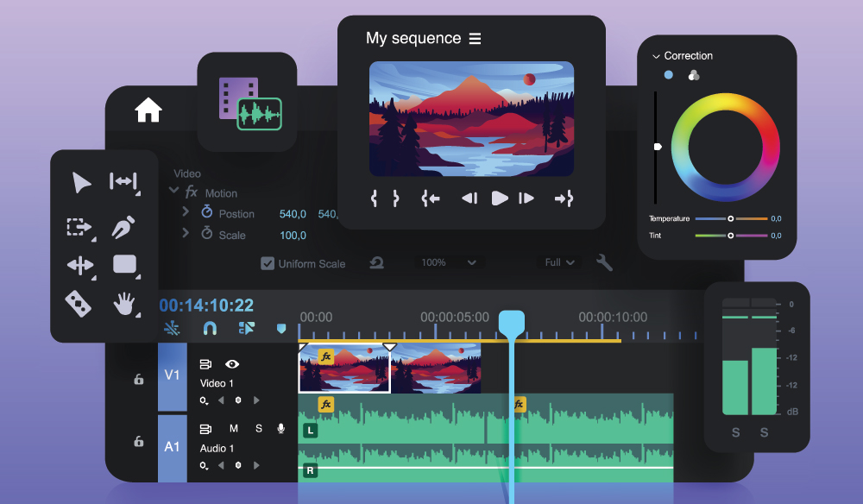Hide the Video 1 track with the eye
Viewport: 863px width, 504px height.
click(231, 363)
